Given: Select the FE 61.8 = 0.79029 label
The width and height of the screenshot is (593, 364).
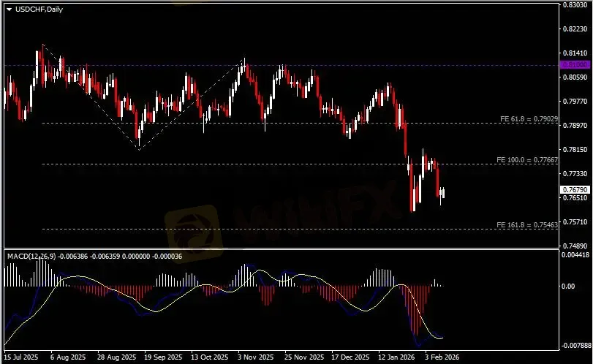Looking at the screenshot, I should tap(527, 118).
